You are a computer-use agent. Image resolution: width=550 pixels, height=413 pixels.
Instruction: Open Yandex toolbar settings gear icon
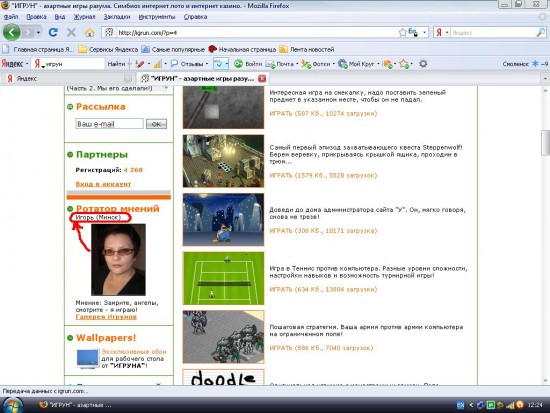423,64
